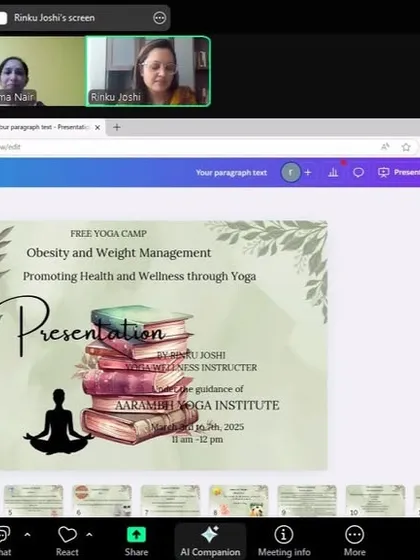
Task: Select the 'FREE YOGA CAMP' text on slide
Action: tap(108, 234)
